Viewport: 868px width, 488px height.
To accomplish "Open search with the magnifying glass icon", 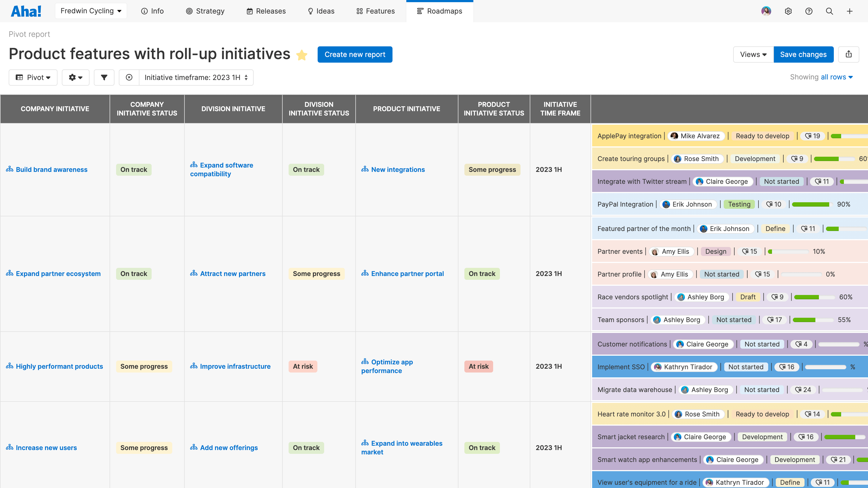I will pyautogui.click(x=829, y=11).
